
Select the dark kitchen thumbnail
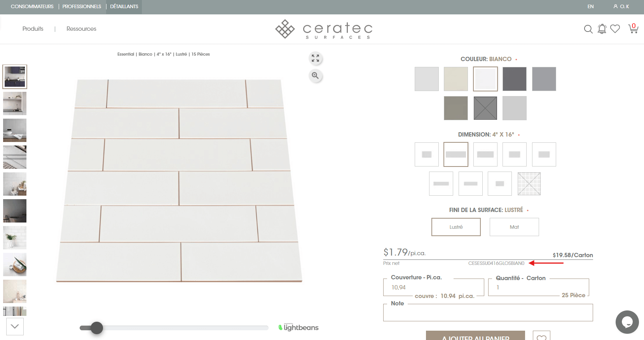click(15, 77)
